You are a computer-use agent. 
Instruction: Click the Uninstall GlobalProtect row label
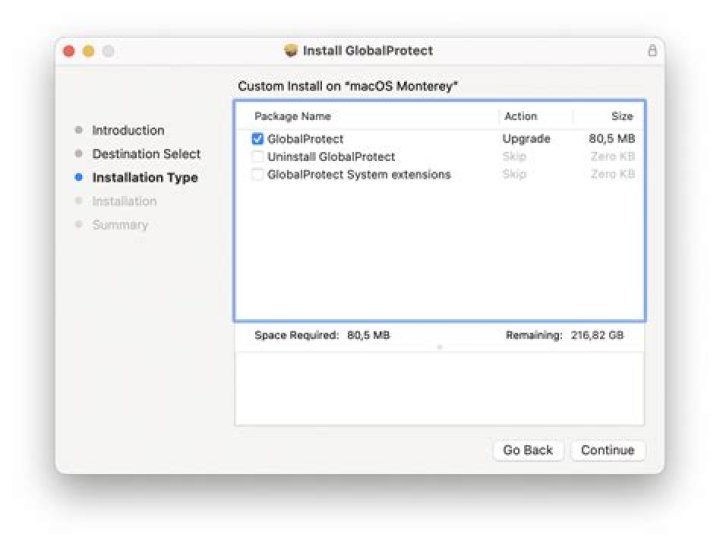click(331, 157)
